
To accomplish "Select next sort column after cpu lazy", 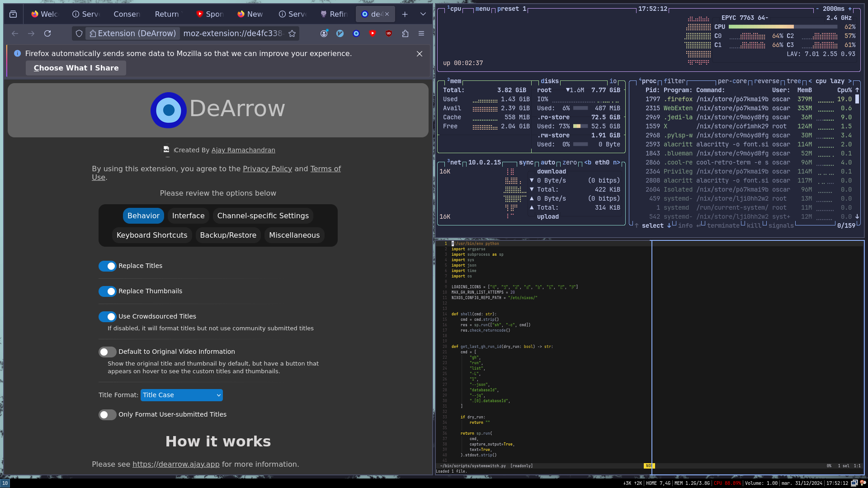I will 850,81.
